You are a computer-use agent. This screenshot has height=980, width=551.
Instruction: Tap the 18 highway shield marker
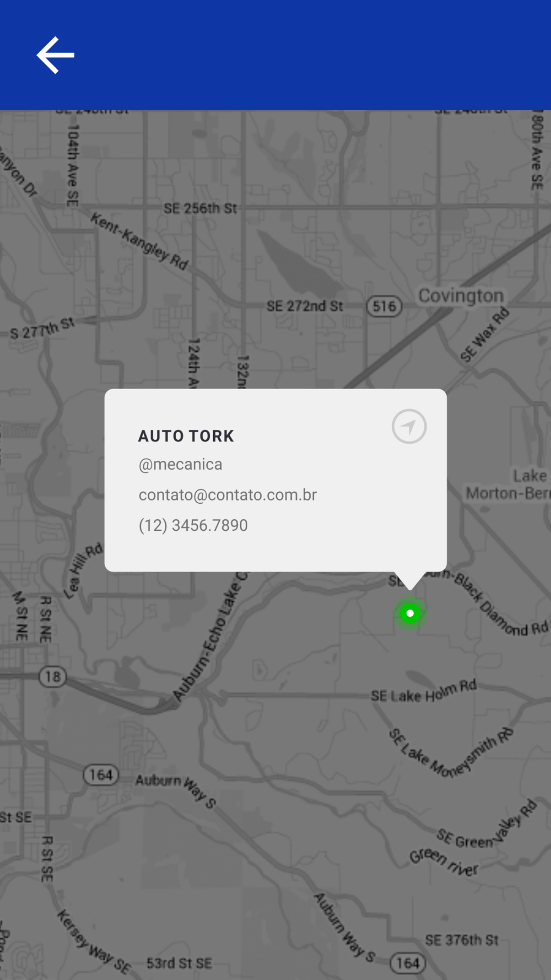pos(53,676)
